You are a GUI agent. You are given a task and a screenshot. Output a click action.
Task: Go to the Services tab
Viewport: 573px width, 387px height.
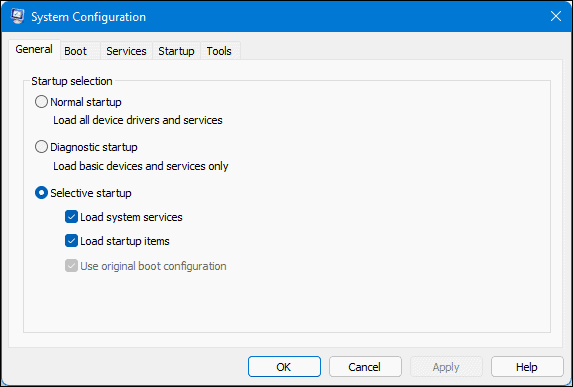coord(126,51)
